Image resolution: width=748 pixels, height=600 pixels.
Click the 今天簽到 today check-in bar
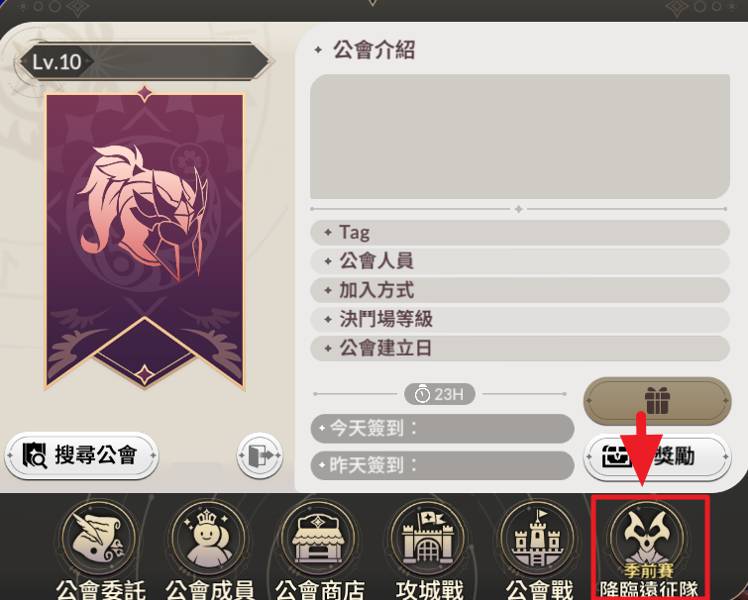click(442, 428)
